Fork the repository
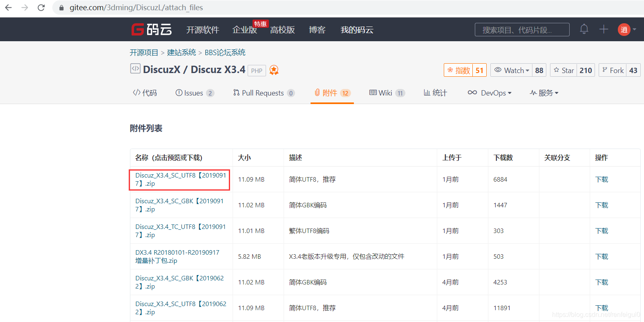Viewport: 644px width, 322px height. tap(613, 70)
